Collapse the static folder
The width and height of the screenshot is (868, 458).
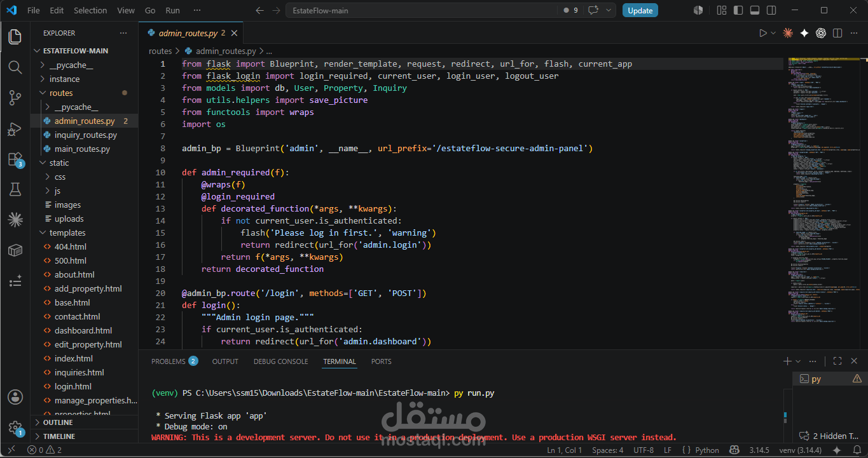point(59,163)
